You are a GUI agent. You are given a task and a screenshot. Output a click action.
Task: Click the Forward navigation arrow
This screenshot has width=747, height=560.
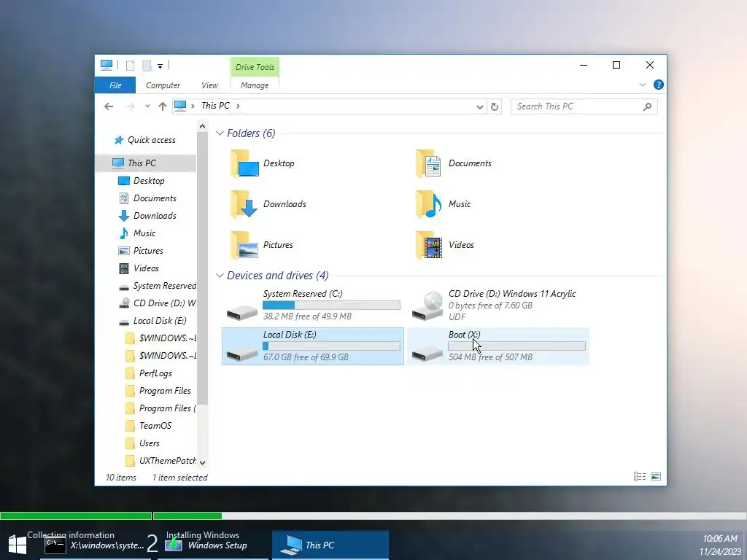pyautogui.click(x=130, y=106)
